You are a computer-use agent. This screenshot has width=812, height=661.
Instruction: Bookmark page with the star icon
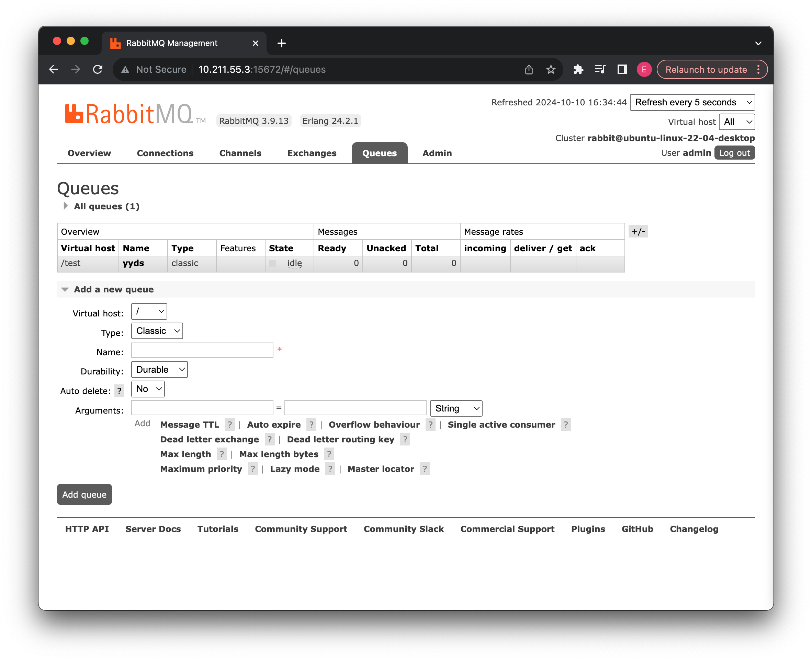(x=551, y=69)
